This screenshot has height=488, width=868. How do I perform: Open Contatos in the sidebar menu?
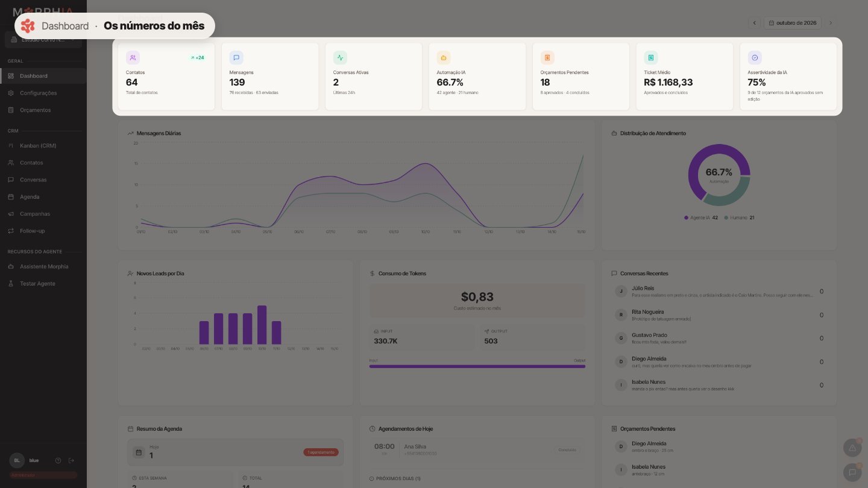43,163
